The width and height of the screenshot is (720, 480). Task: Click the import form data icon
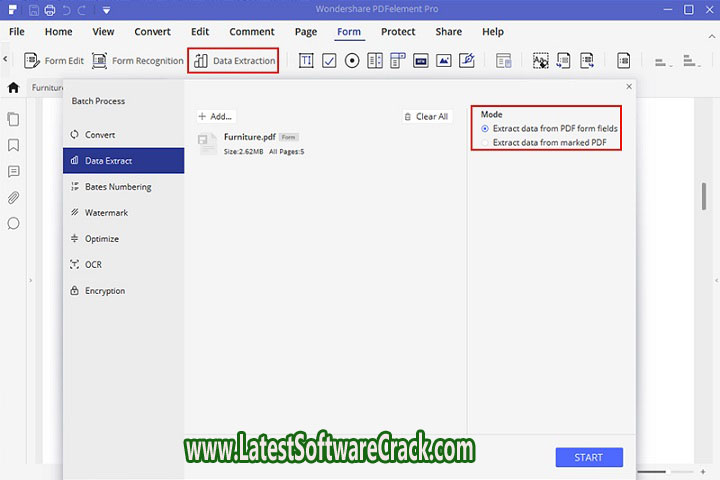(563, 61)
